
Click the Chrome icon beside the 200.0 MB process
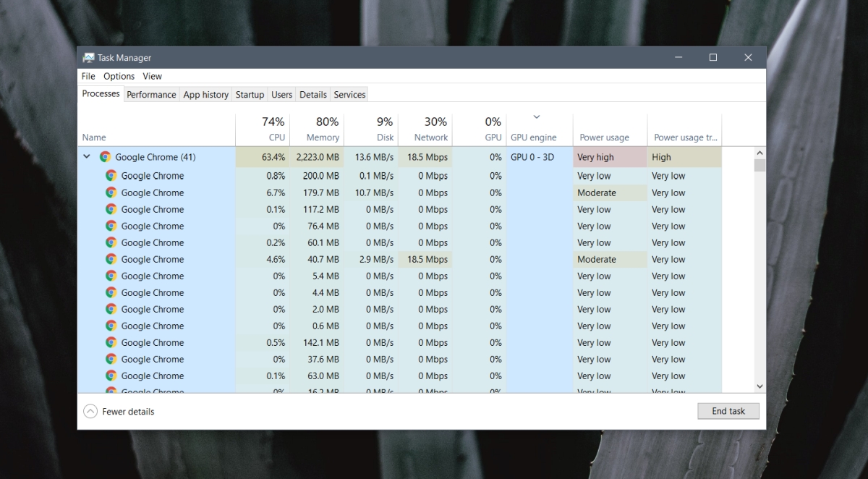click(112, 175)
